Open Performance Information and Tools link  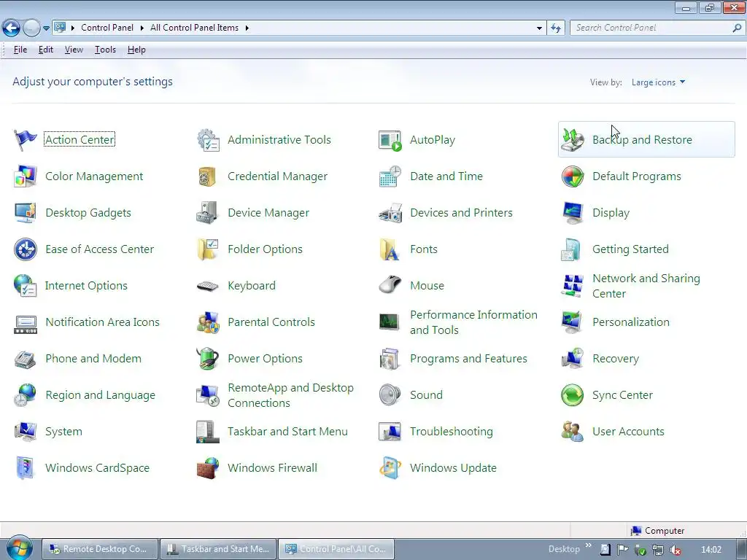(x=473, y=322)
